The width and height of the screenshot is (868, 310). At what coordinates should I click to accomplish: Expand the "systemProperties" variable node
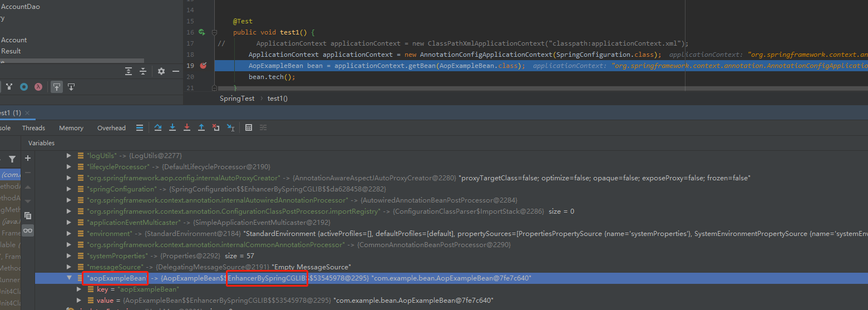point(69,256)
